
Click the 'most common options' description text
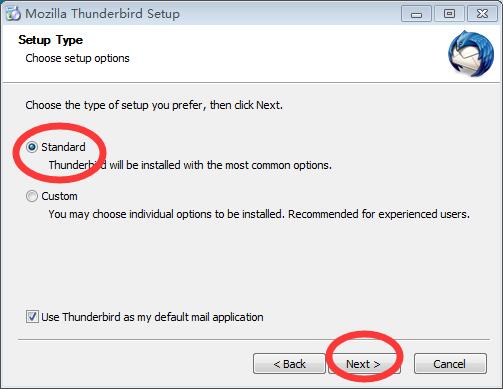(190, 165)
